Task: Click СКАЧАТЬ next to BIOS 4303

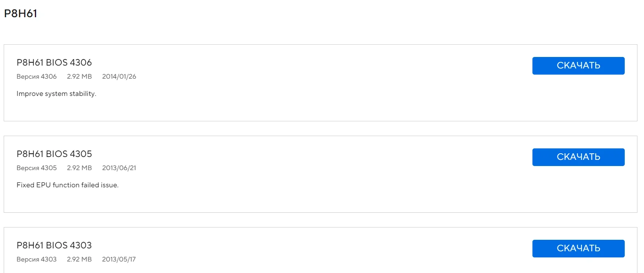Action: coord(578,248)
